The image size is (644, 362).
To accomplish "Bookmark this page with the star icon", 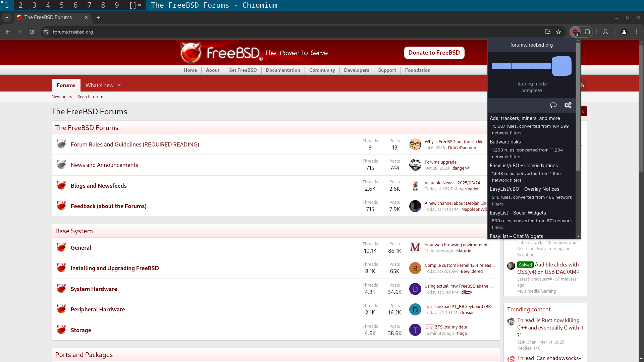I will click(558, 32).
